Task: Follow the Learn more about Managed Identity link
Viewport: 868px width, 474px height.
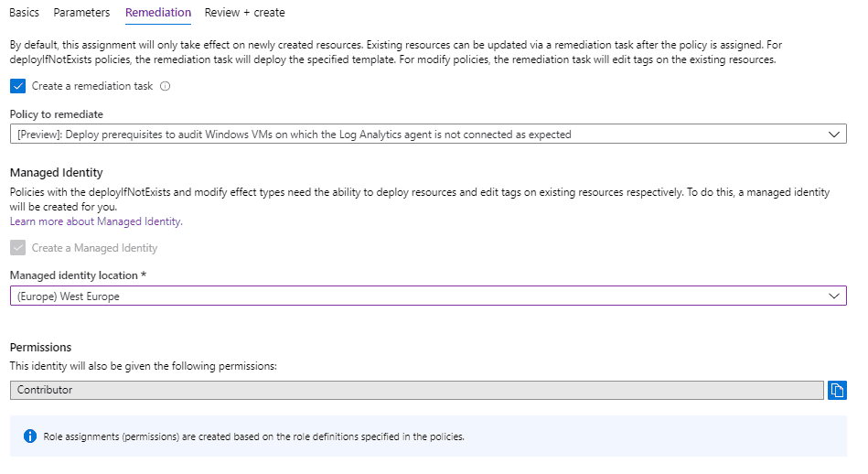Action: (x=96, y=221)
